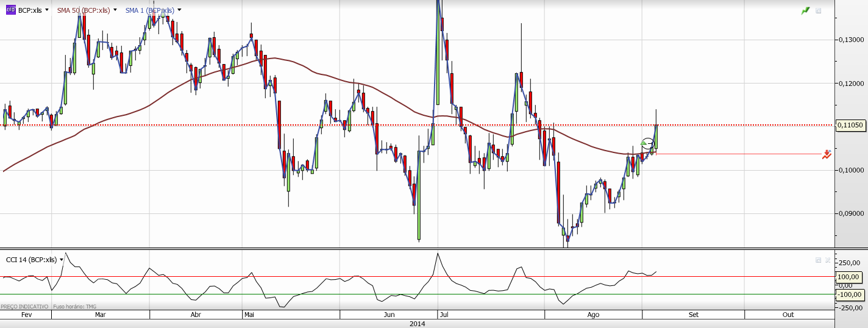Viewport: 868px width, 328px height.
Task: Click the Ago month label on time axis
Action: pyautogui.click(x=594, y=315)
